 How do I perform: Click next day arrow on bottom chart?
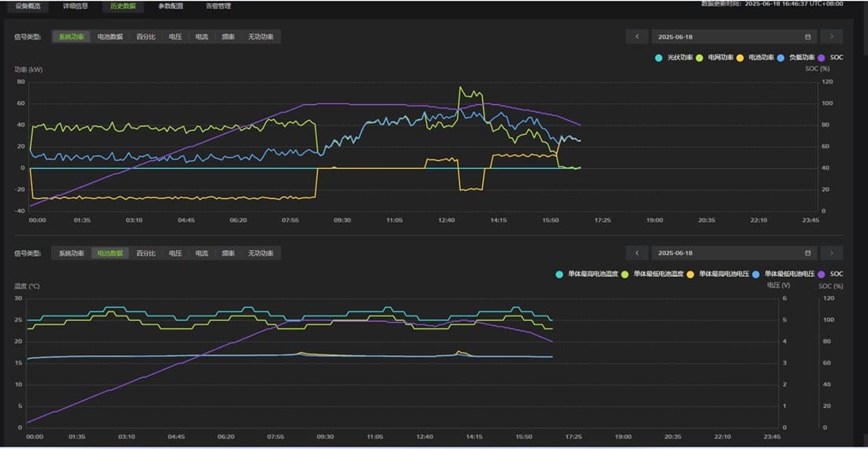point(832,253)
